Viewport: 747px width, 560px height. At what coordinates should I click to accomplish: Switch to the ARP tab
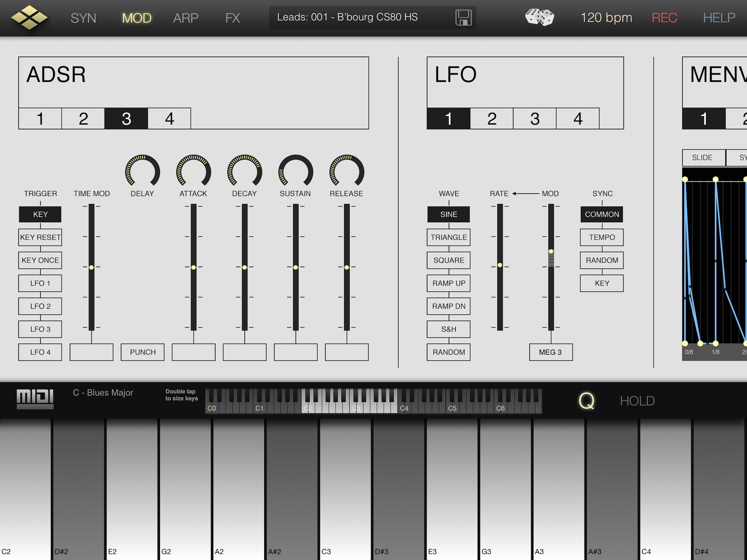click(x=185, y=18)
